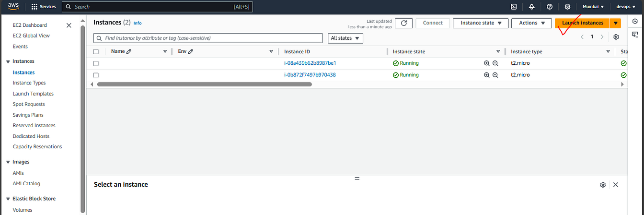Open the Mumbai region selector
The width and height of the screenshot is (644, 215).
click(593, 7)
